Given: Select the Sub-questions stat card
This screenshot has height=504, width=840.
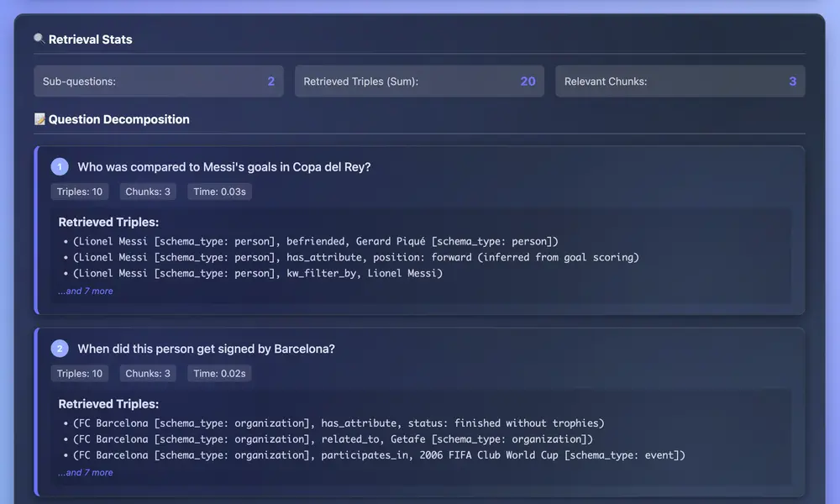Looking at the screenshot, I should tap(159, 81).
